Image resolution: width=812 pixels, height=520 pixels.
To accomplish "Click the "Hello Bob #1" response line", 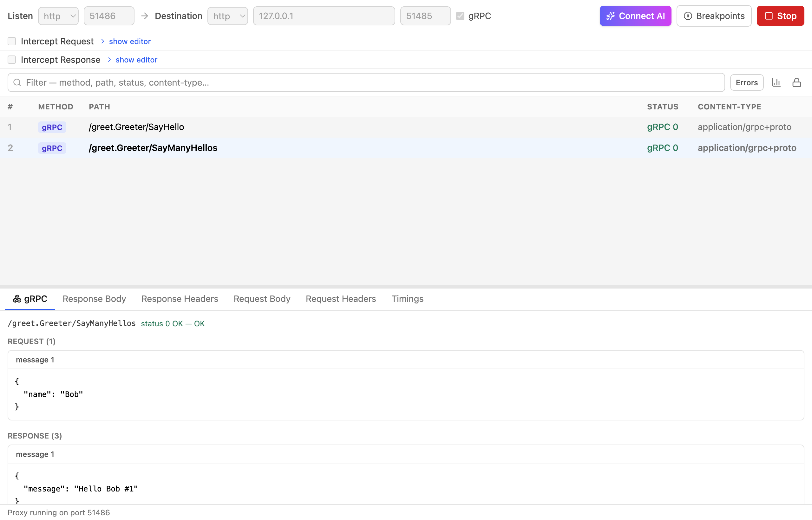I will [x=81, y=489].
